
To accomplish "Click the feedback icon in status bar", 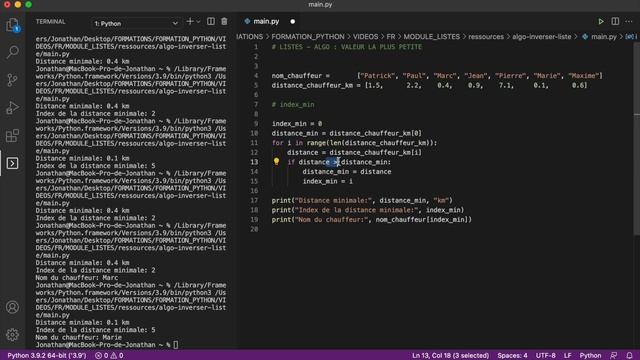I will click(613, 356).
